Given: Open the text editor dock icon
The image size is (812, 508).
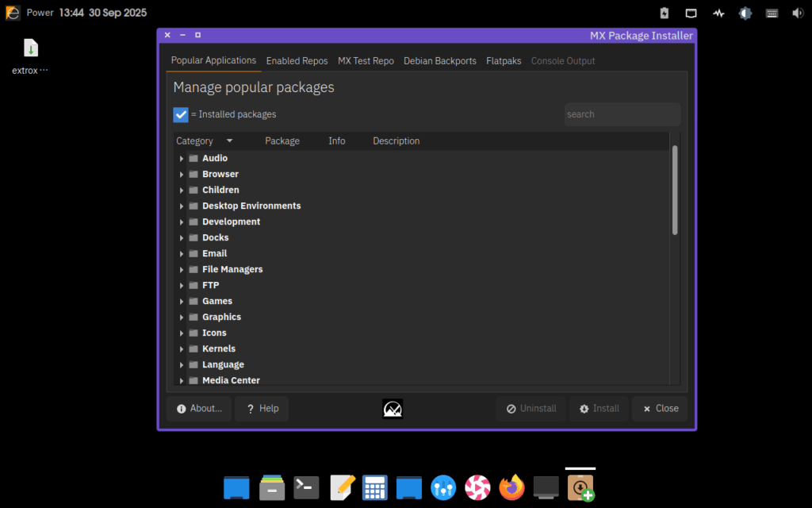Looking at the screenshot, I should pos(341,487).
